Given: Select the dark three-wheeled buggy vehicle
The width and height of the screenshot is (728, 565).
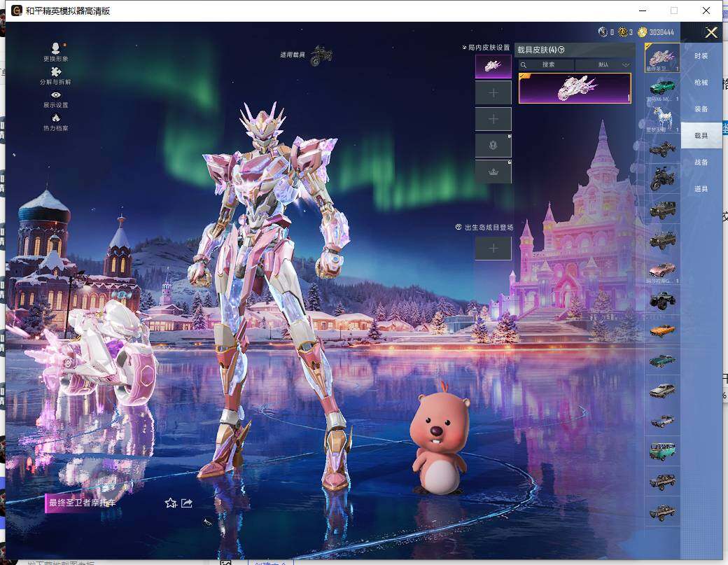Looking at the screenshot, I should point(662,149).
